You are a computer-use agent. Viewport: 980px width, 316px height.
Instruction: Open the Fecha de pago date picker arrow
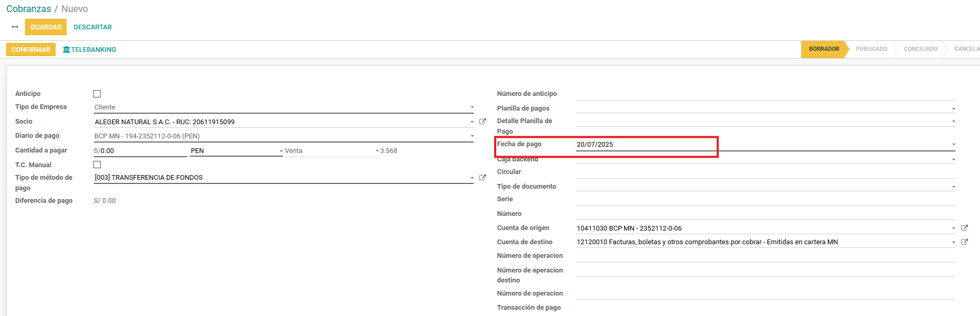click(x=953, y=145)
